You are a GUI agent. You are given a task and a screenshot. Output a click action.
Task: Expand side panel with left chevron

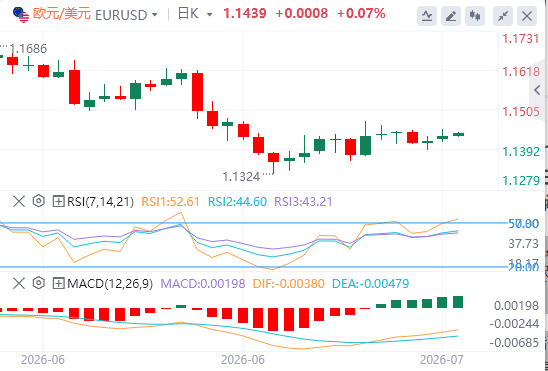pyautogui.click(x=538, y=90)
